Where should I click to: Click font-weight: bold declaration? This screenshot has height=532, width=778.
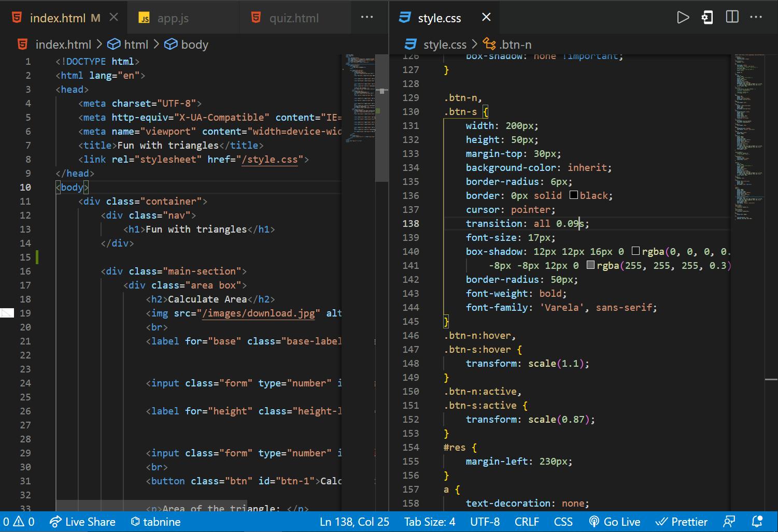516,293
